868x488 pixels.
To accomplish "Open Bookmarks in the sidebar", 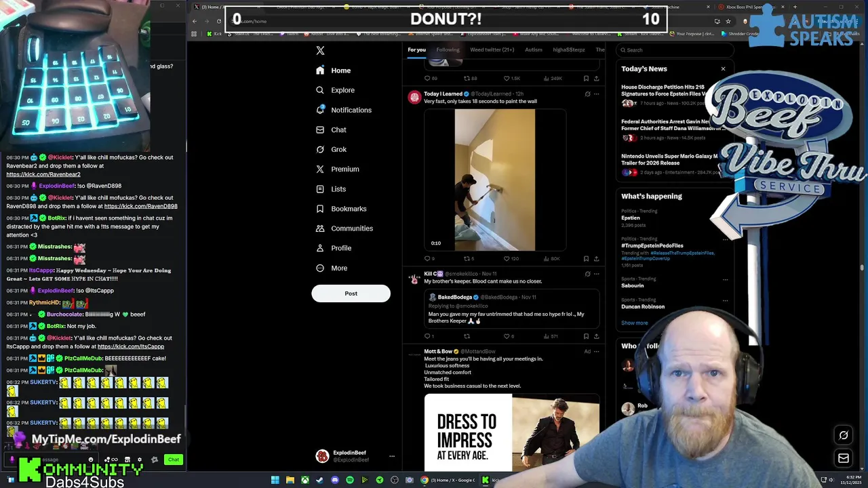I will [x=341, y=209].
